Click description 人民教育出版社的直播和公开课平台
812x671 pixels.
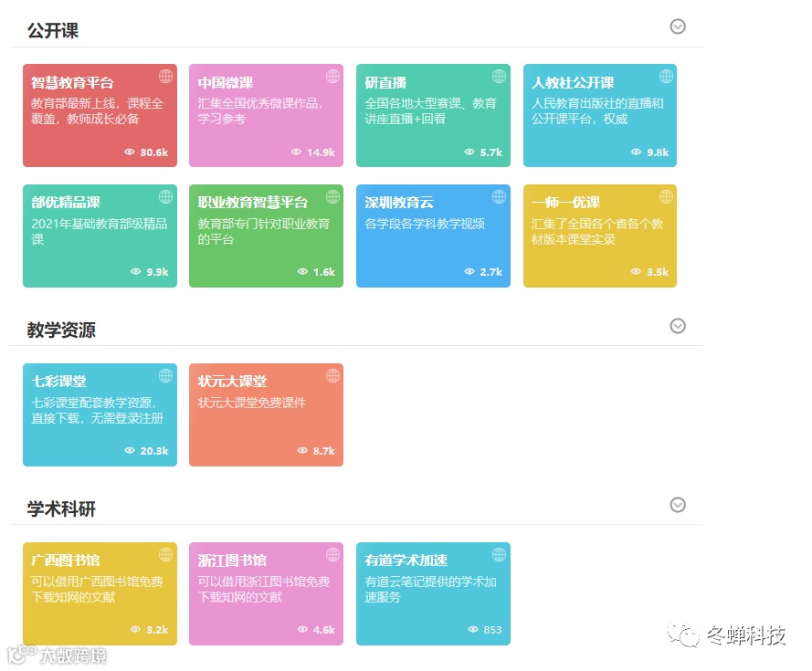click(597, 110)
